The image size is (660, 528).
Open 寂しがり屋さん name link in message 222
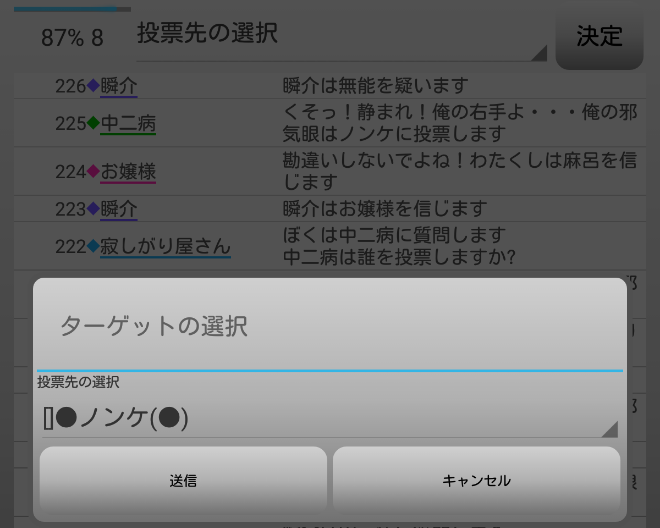click(x=165, y=246)
